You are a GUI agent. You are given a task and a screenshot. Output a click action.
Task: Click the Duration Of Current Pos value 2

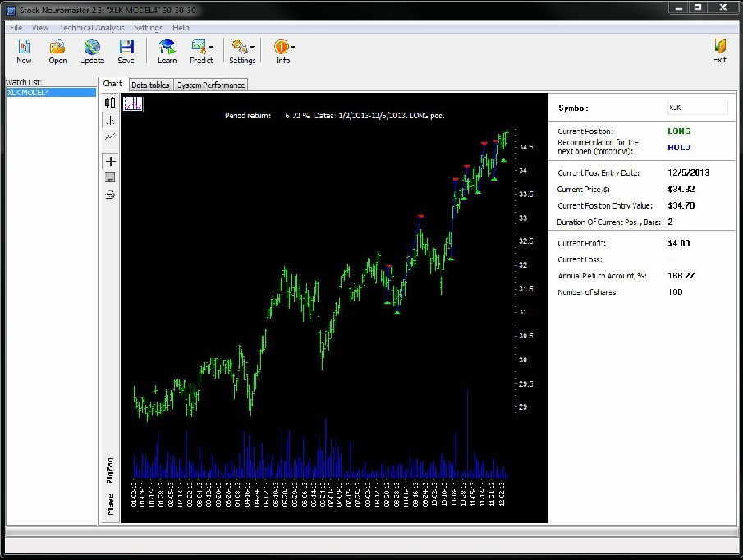point(670,222)
